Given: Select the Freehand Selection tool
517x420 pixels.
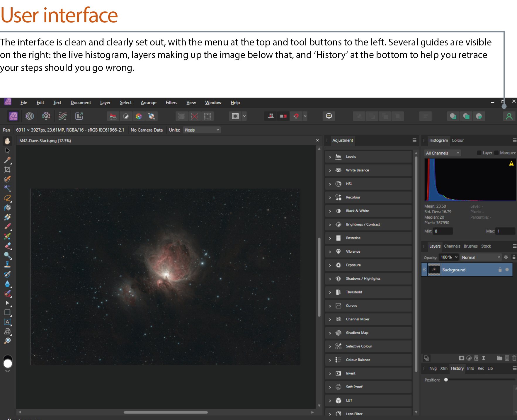Looking at the screenshot, I should point(7,198).
